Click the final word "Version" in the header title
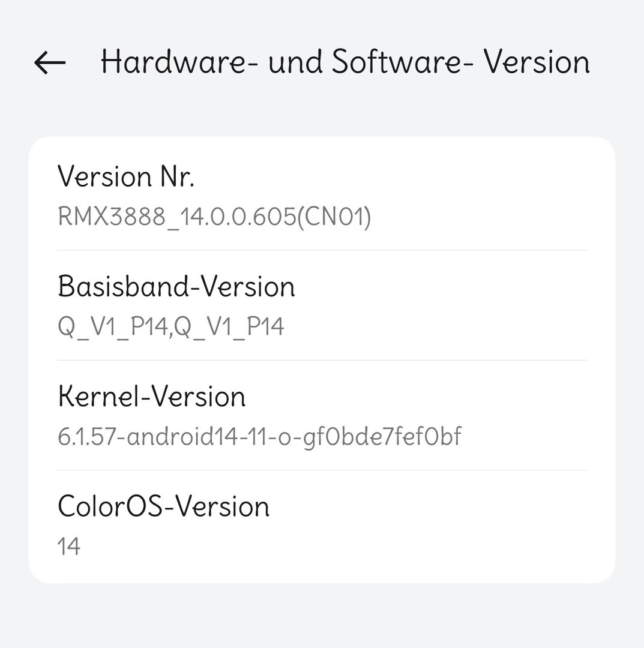Image resolution: width=644 pixels, height=648 pixels. [537, 62]
